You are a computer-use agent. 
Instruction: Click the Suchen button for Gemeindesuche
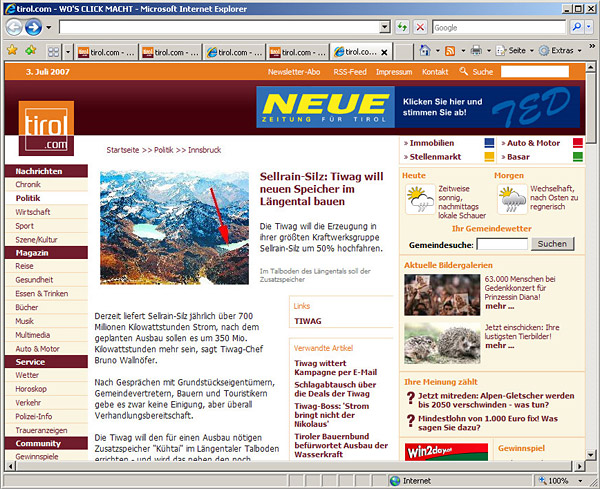[x=552, y=243]
